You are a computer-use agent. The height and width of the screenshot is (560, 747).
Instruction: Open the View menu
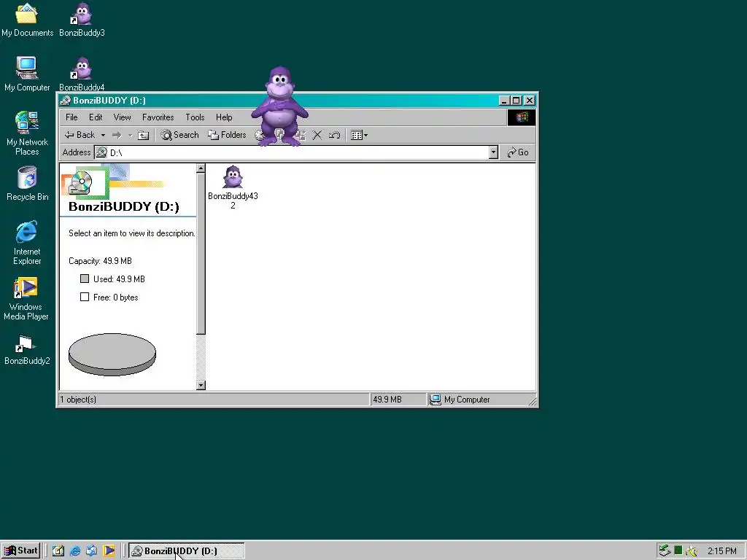[x=122, y=117]
